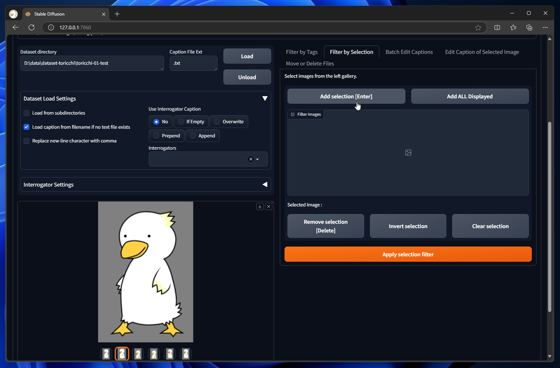Click Add selection [Enter] button
Image resolution: width=560 pixels, height=368 pixels.
(346, 96)
